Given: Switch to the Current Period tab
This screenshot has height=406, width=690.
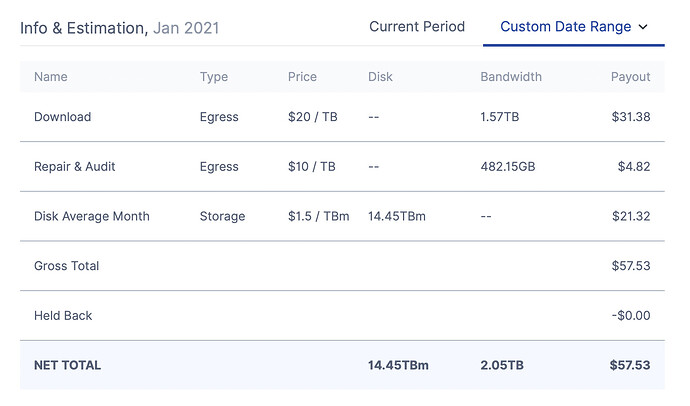Looking at the screenshot, I should pos(417,27).
